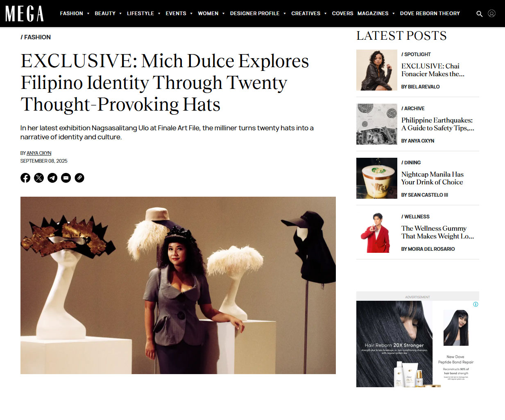Share article on Facebook icon
Image resolution: width=505 pixels, height=420 pixels.
tap(25, 178)
